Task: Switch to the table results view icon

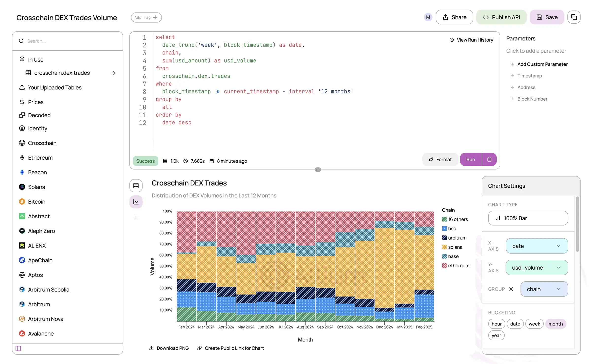Action: pos(136,186)
